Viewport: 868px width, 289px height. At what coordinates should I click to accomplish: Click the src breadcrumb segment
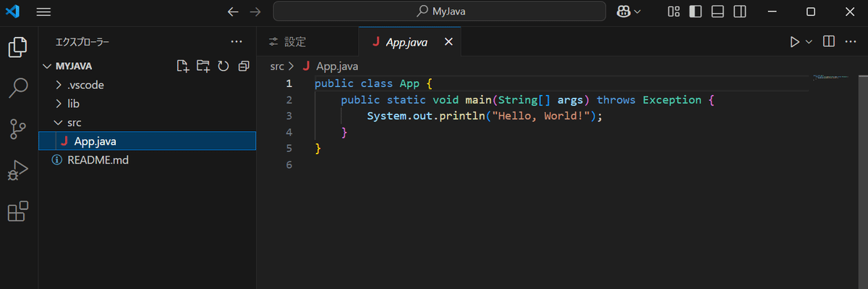click(277, 66)
